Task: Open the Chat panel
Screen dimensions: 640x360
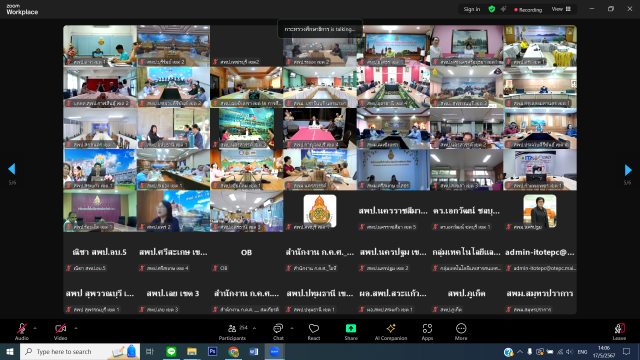Action: click(278, 331)
